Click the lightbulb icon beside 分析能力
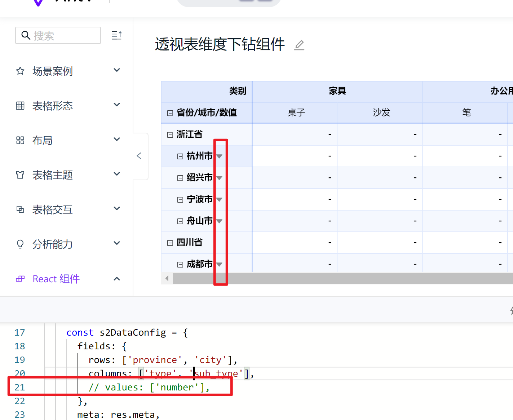The image size is (513, 420). [20, 244]
